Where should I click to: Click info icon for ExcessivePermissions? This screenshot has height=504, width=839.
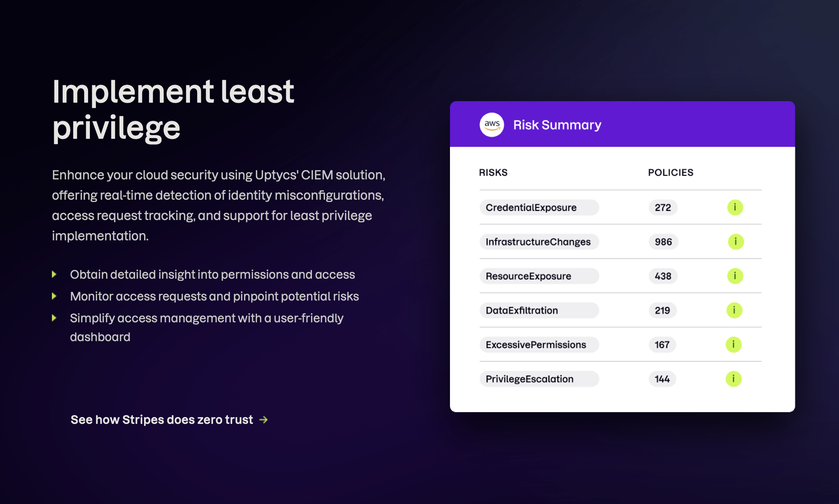click(x=733, y=345)
